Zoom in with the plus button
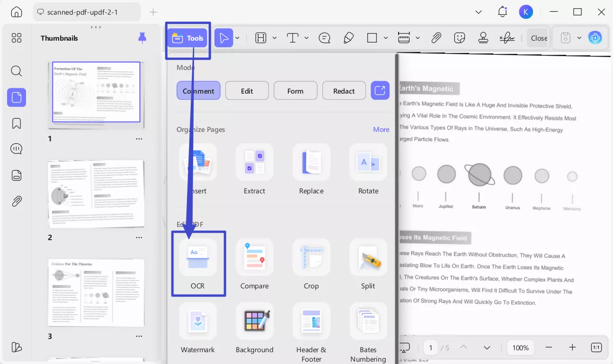The width and height of the screenshot is (613, 364). (572, 347)
